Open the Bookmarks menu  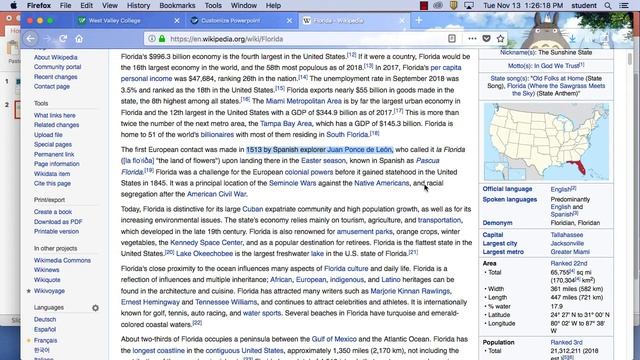(x=177, y=6)
